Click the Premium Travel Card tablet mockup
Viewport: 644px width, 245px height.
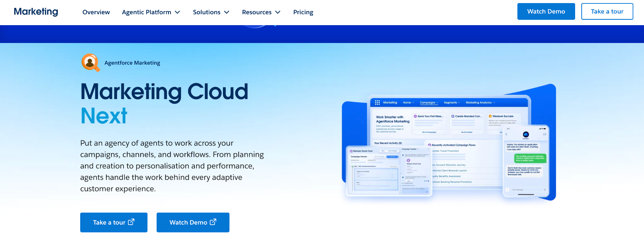coord(389,171)
